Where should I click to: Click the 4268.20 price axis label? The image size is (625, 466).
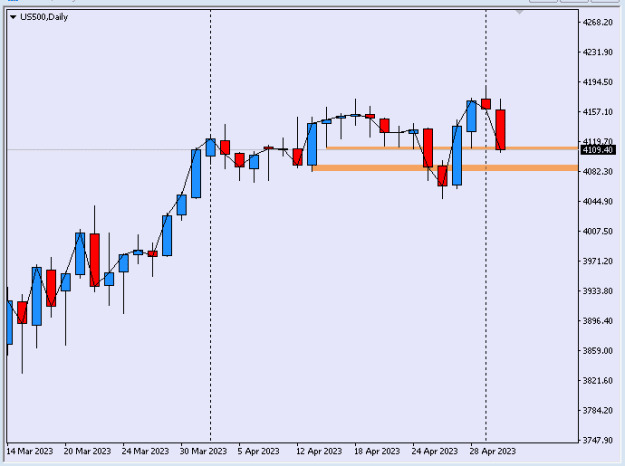[597, 22]
